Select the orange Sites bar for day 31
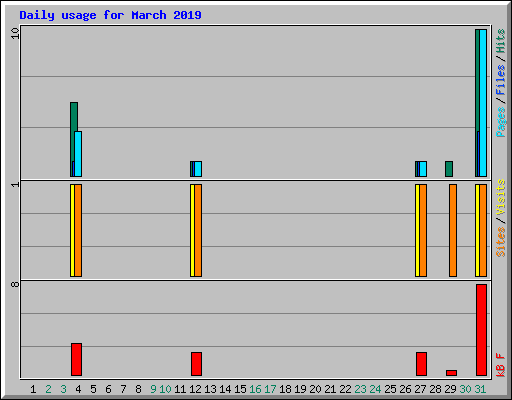 click(x=483, y=230)
